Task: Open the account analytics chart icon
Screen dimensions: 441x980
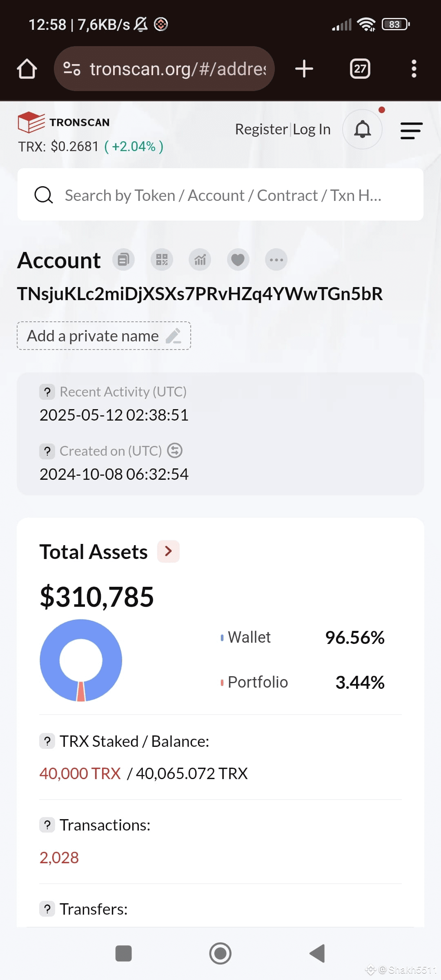Action: coord(200,260)
